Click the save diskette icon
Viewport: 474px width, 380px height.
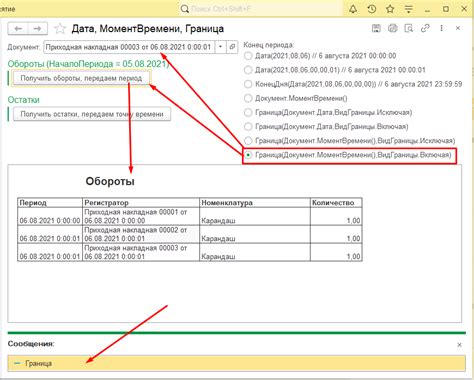[x=376, y=28]
